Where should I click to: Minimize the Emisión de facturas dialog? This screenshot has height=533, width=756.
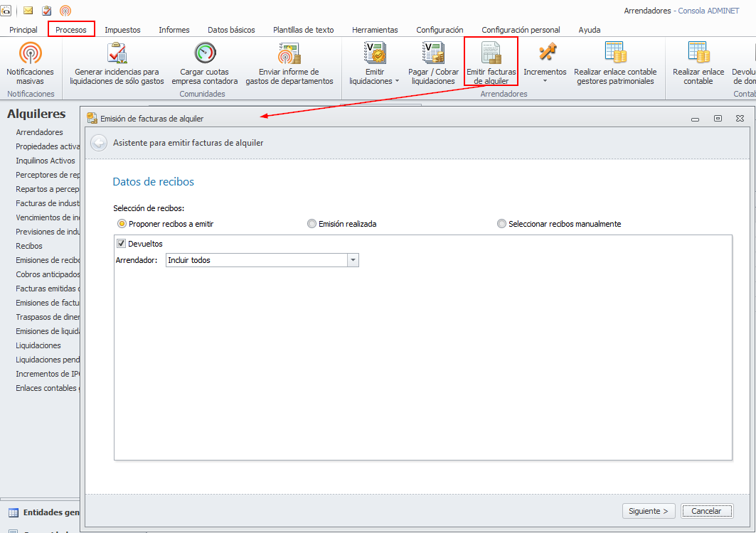695,119
